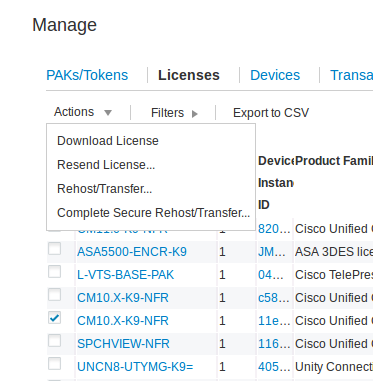The image size is (373, 381).
Task: Choose Resend License... menu entry
Action: click(x=106, y=165)
